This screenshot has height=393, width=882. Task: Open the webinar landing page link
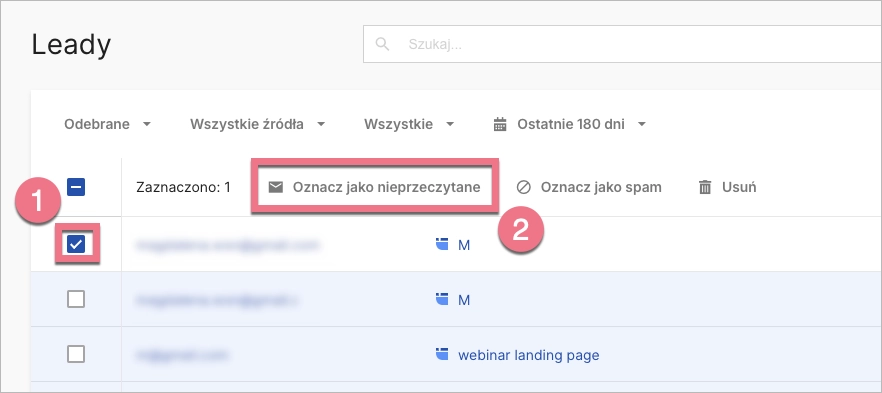(529, 355)
